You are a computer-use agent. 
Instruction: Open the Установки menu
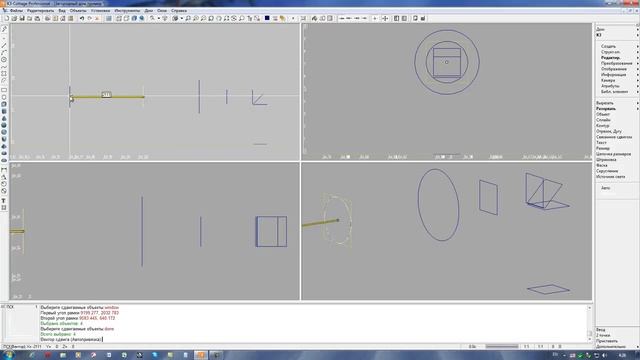(100, 11)
